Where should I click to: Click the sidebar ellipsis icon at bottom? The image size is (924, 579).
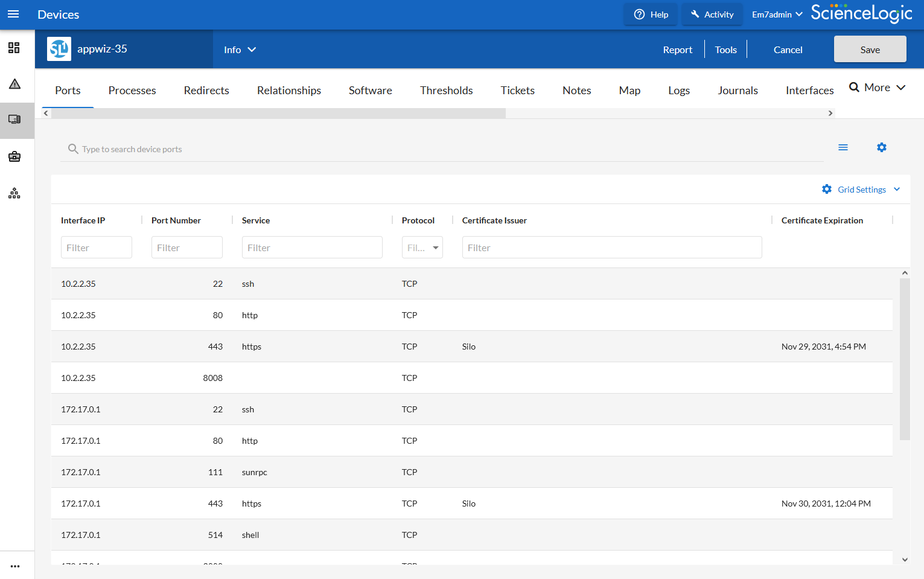pyautogui.click(x=15, y=566)
